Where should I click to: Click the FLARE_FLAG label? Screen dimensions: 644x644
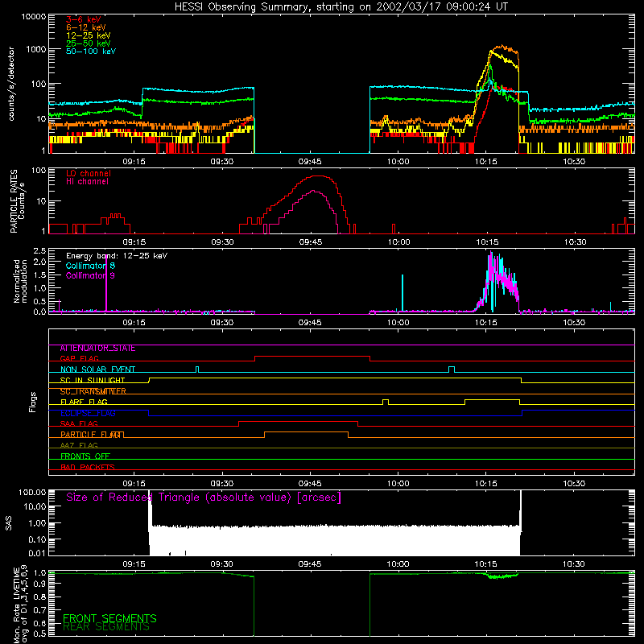84,402
